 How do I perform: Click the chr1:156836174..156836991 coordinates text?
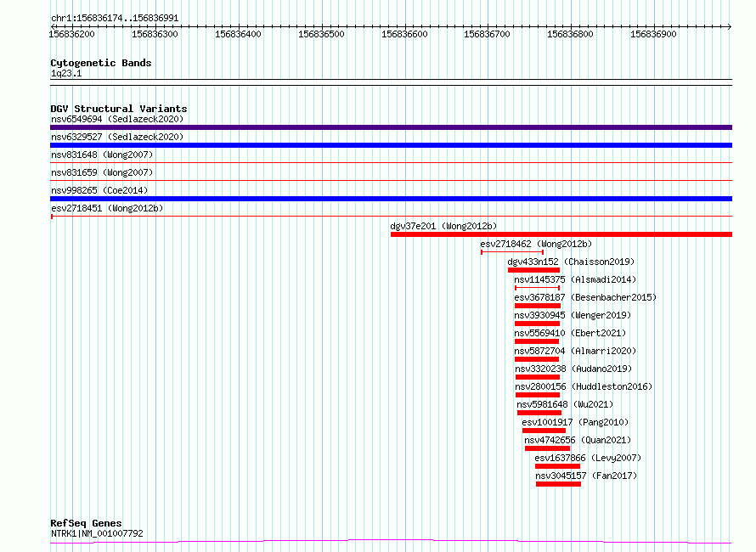(115, 19)
